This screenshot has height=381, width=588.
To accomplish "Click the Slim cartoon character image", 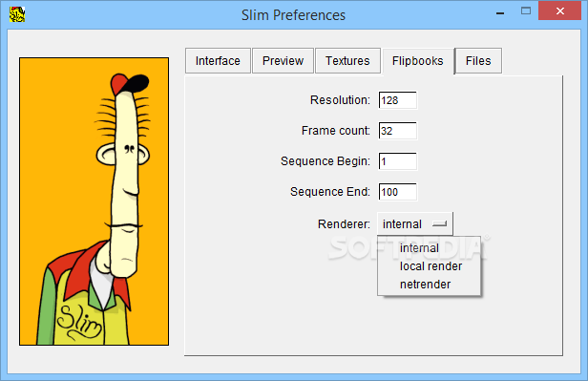I will [94, 201].
